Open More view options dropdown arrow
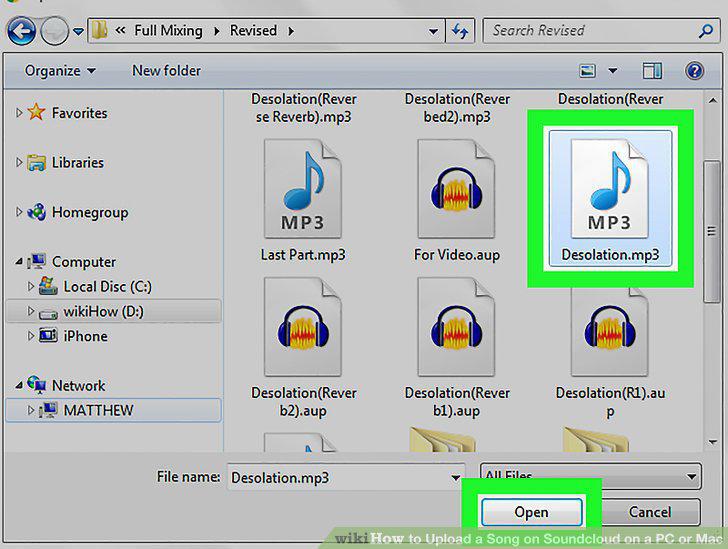Viewport: 728px width, 549px height. (613, 71)
